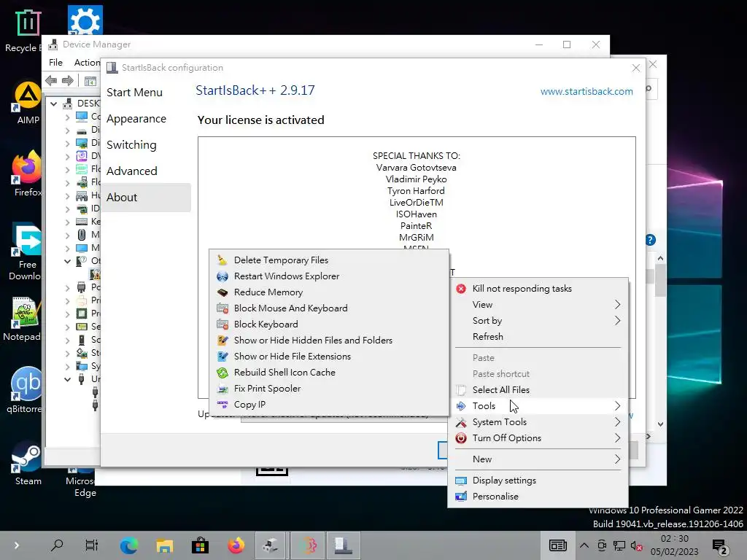The height and width of the screenshot is (560, 747).
Task: Expand the taskbar toolbar chevron at far left
Action: point(16,545)
